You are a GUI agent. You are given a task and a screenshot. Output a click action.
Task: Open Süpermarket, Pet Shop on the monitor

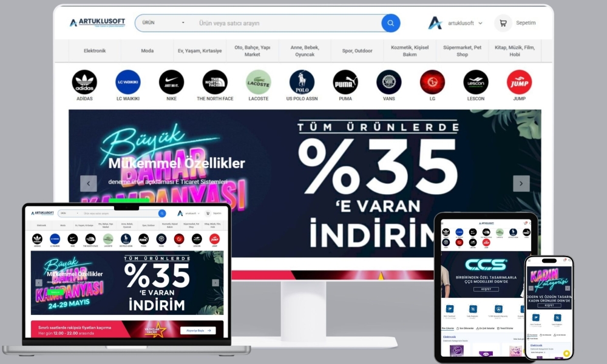(462, 51)
